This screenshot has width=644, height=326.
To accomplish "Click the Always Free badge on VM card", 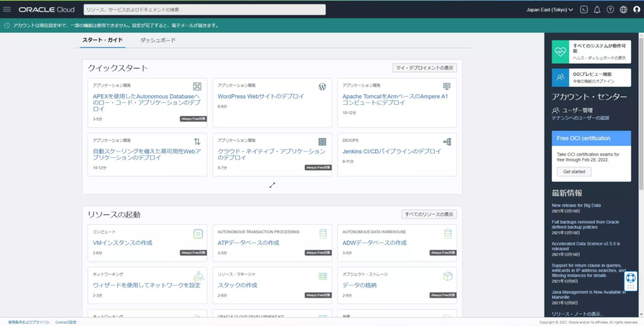I will pos(193,253).
